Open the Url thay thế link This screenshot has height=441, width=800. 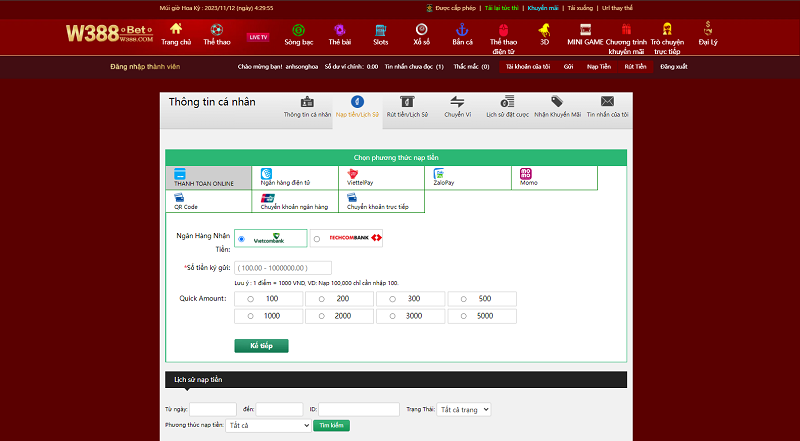pyautogui.click(x=617, y=8)
